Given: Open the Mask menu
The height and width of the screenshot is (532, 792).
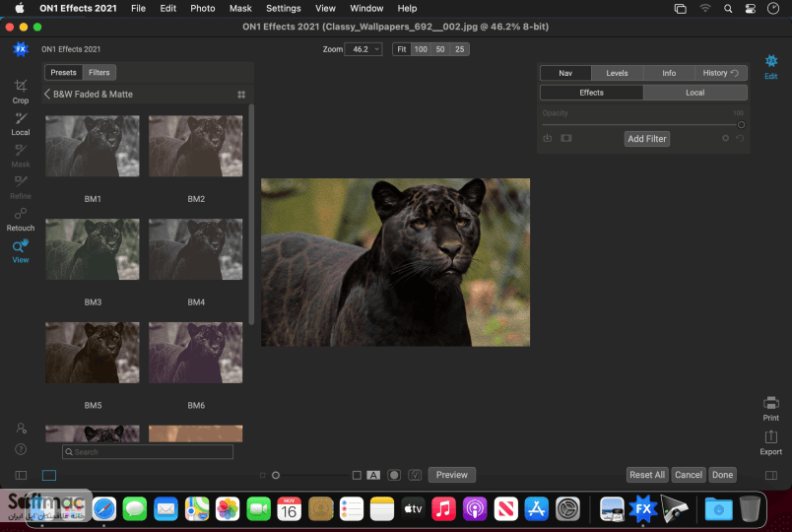Looking at the screenshot, I should pyautogui.click(x=240, y=8).
